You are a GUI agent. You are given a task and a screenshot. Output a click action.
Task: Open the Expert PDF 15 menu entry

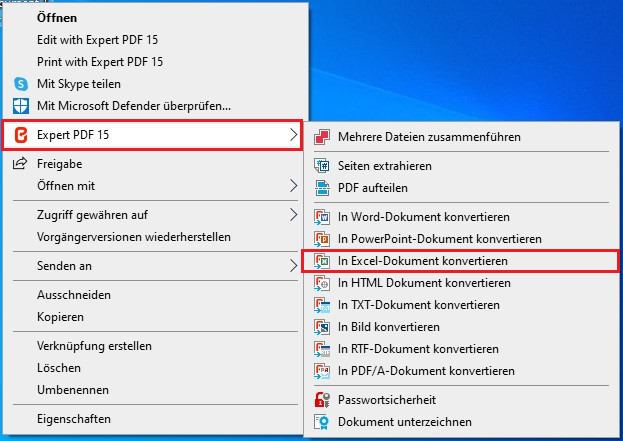(x=153, y=135)
